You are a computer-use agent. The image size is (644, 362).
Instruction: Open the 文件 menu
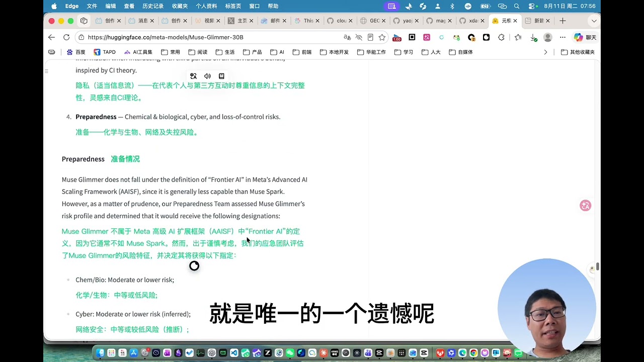(x=92, y=6)
